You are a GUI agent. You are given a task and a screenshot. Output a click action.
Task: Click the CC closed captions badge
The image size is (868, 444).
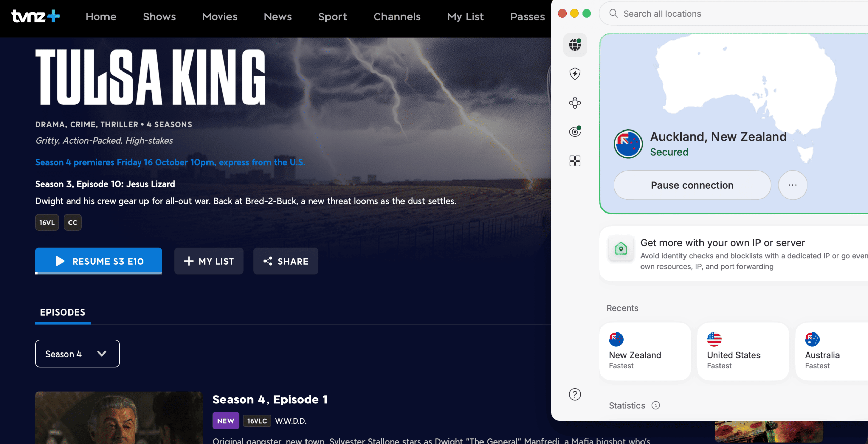pos(73,222)
